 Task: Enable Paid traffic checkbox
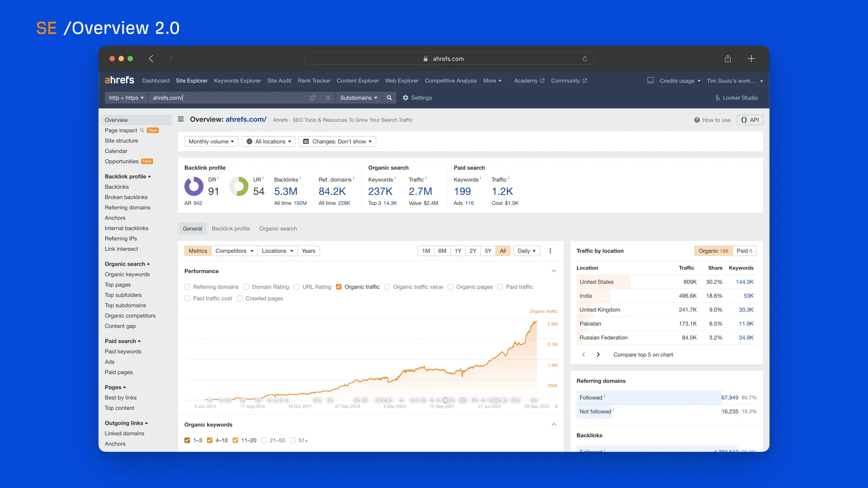pyautogui.click(x=500, y=287)
